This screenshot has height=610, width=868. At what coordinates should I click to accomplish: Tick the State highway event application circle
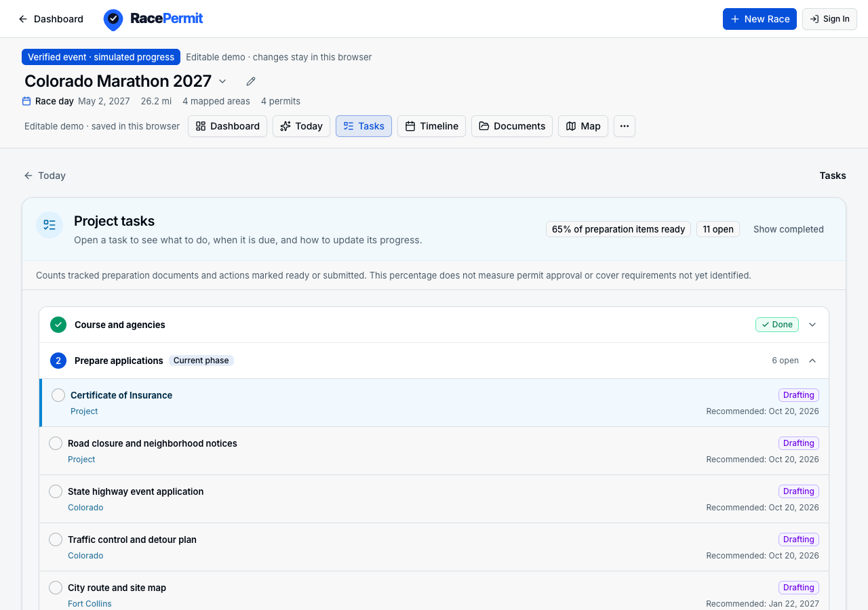point(56,491)
